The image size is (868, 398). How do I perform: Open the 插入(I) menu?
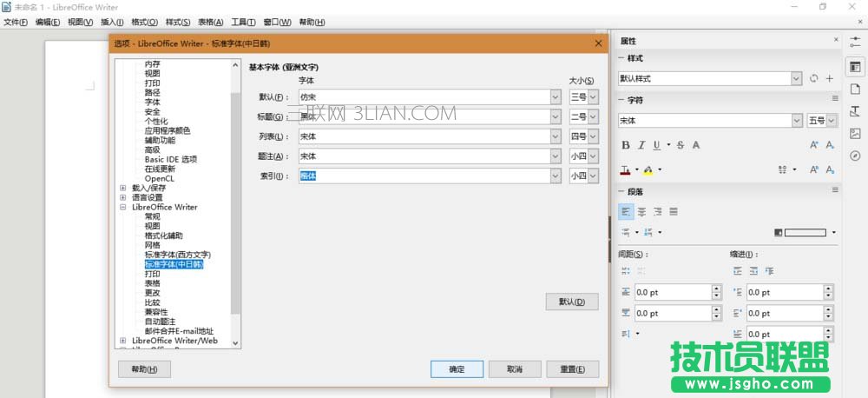[112, 23]
